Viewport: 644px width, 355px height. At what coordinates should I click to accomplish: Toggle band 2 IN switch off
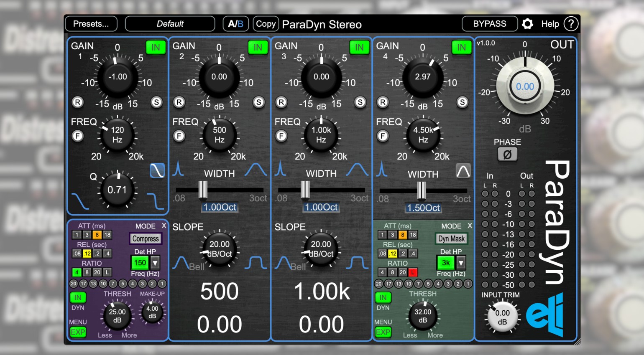point(258,47)
